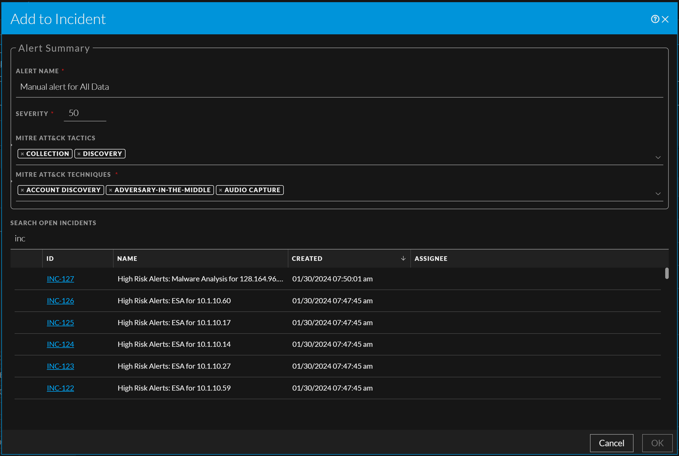This screenshot has width=679, height=456.
Task: Open incident link INC-125
Action: 60,323
